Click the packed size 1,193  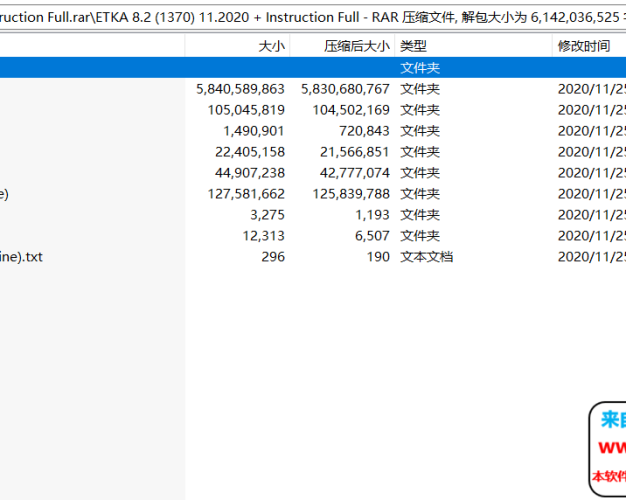372,215
